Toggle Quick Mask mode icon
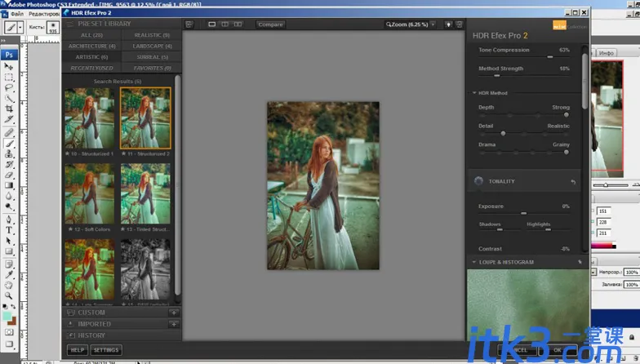This screenshot has width=640, height=364. click(x=8, y=332)
